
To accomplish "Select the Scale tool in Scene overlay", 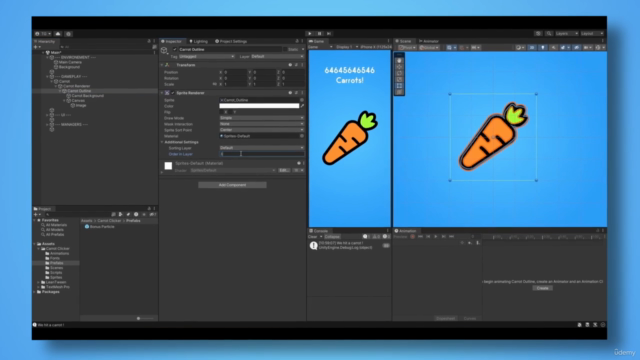I will [x=399, y=80].
